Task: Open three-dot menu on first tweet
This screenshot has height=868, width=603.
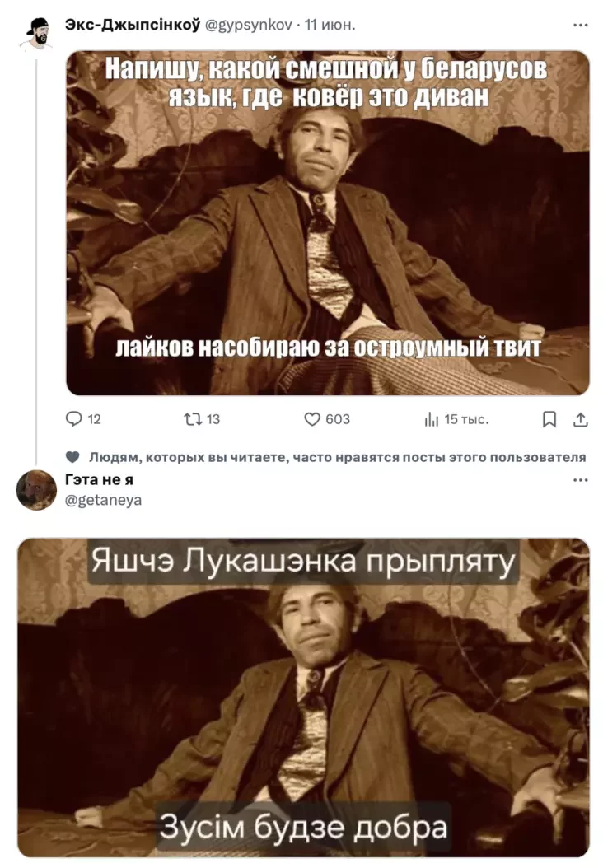Action: point(580,25)
